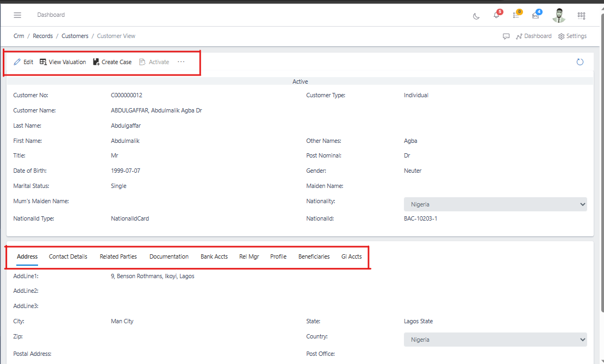The width and height of the screenshot is (604, 364).
Task: Open the user profile avatar picture
Action: pyautogui.click(x=558, y=15)
